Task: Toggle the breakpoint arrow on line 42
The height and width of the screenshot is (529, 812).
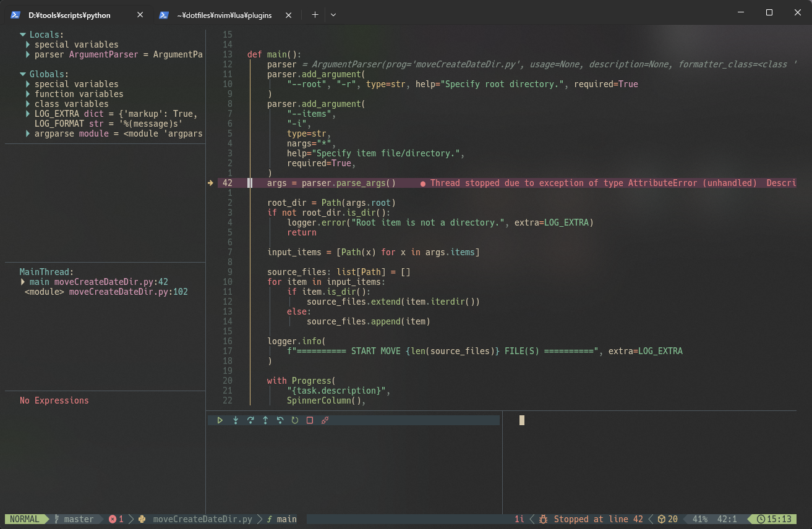Action: [x=211, y=182]
